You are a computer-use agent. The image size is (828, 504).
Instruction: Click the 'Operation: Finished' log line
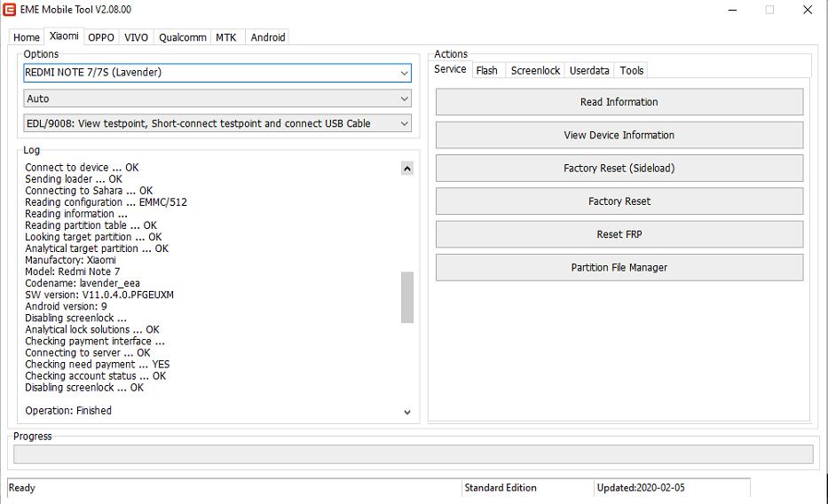[68, 411]
